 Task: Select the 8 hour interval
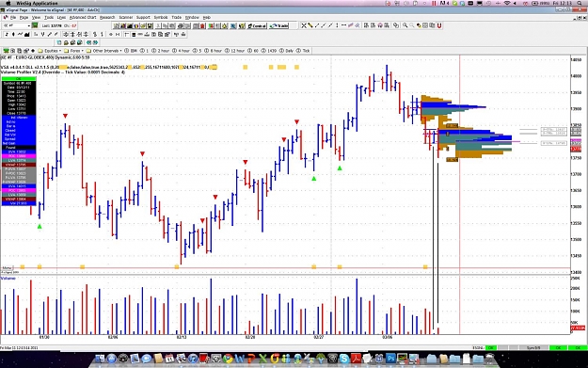point(213,51)
